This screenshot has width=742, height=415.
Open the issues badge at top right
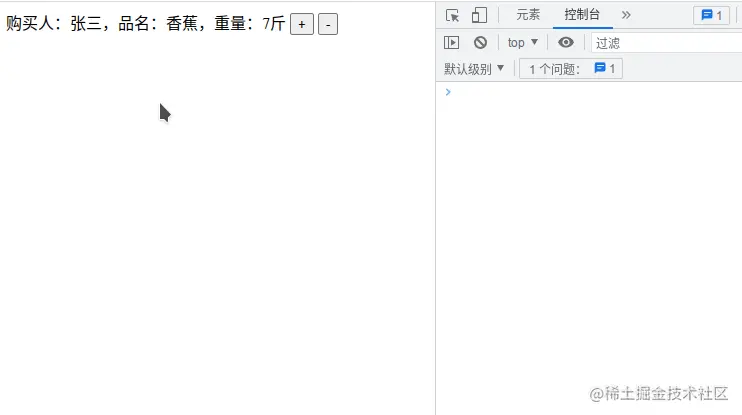711,15
